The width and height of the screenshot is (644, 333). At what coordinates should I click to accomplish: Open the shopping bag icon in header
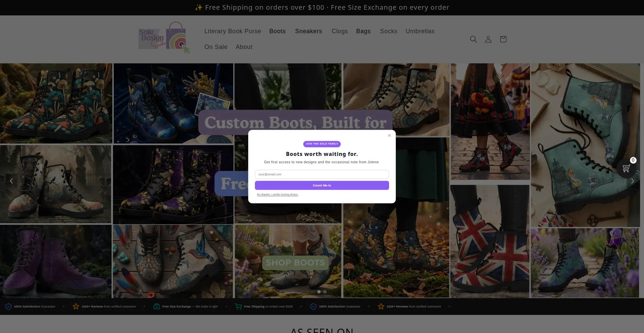click(503, 39)
